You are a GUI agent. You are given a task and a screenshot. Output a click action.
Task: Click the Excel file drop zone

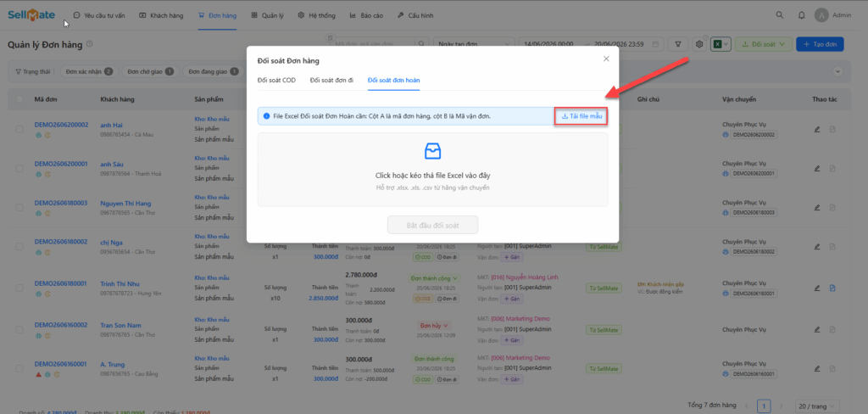coord(433,170)
